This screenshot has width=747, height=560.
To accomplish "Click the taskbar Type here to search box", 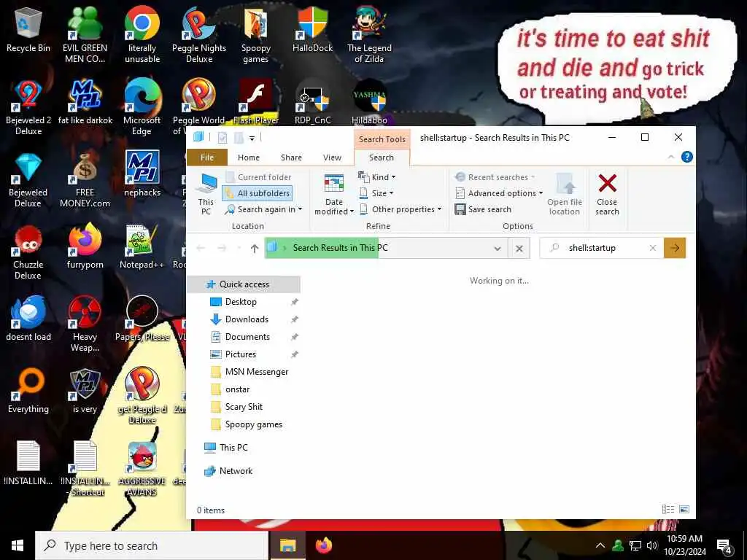I will pos(152,545).
